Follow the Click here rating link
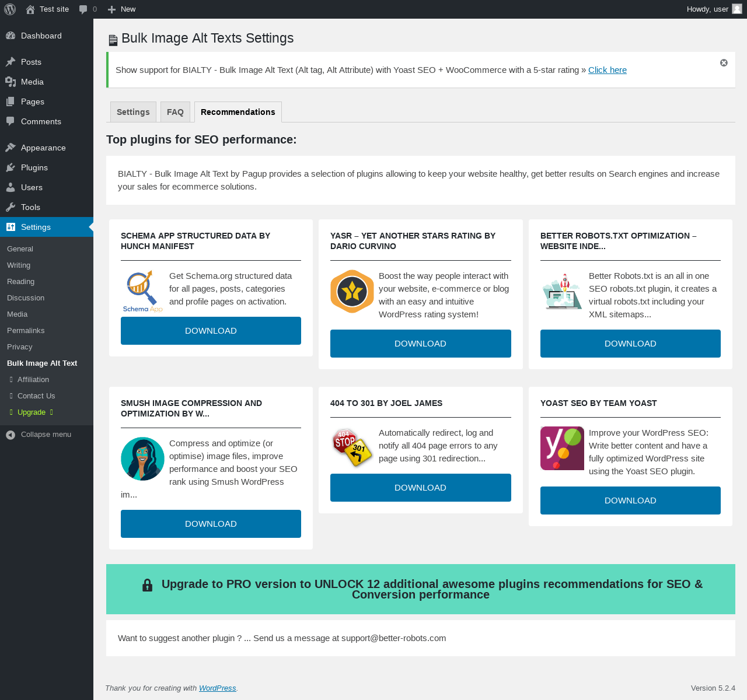The width and height of the screenshot is (747, 700). 608,69
